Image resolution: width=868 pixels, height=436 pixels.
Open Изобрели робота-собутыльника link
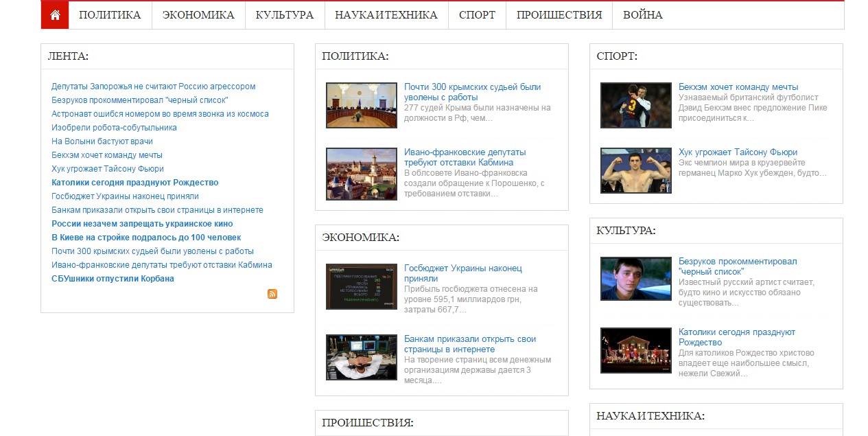(x=114, y=128)
